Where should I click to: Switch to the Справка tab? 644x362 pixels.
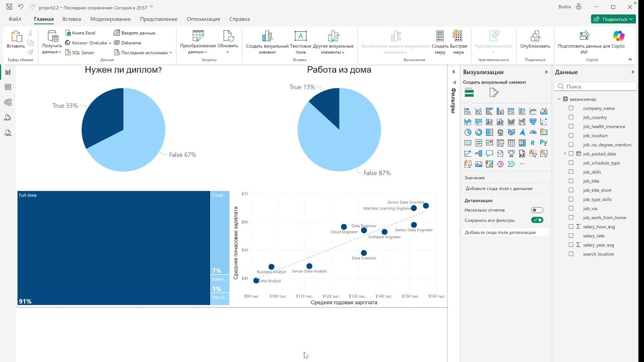tap(239, 19)
